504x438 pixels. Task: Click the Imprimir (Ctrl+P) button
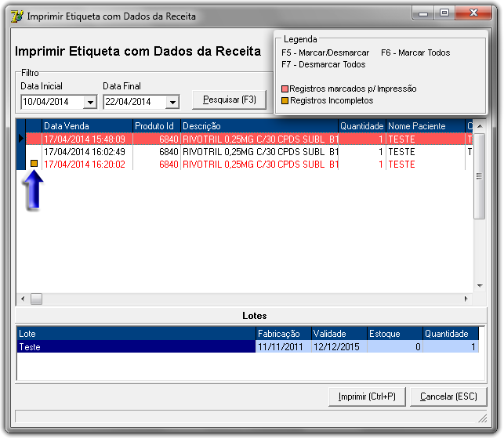pos(367,396)
